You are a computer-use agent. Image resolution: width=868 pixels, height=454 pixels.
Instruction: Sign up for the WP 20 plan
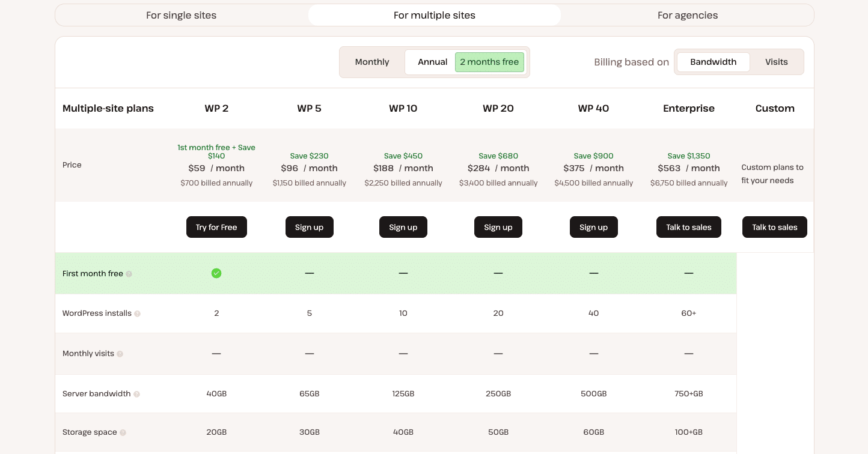click(498, 227)
